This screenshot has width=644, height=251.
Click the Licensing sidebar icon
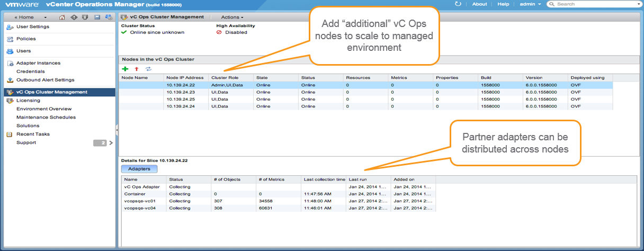[10, 100]
